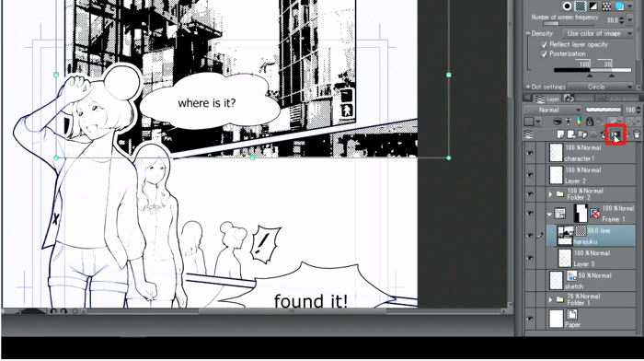This screenshot has height=361, width=644.
Task: Click the posterization marker under 100
Action: (591, 76)
